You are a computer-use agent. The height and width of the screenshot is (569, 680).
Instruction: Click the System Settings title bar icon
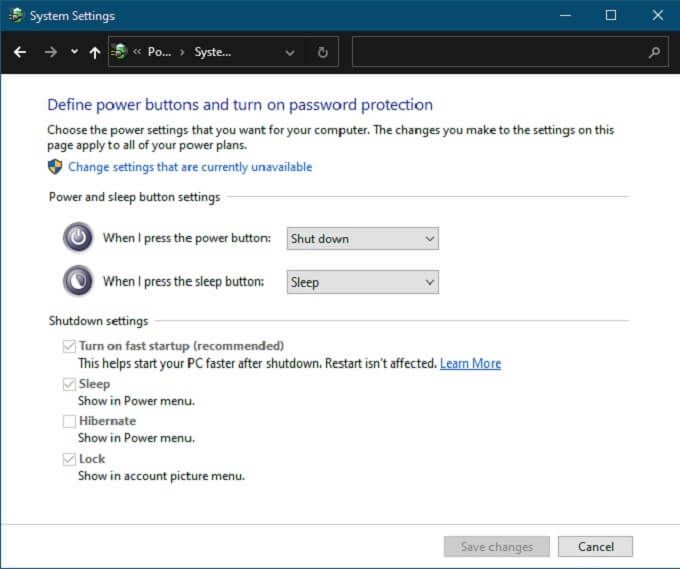point(15,16)
